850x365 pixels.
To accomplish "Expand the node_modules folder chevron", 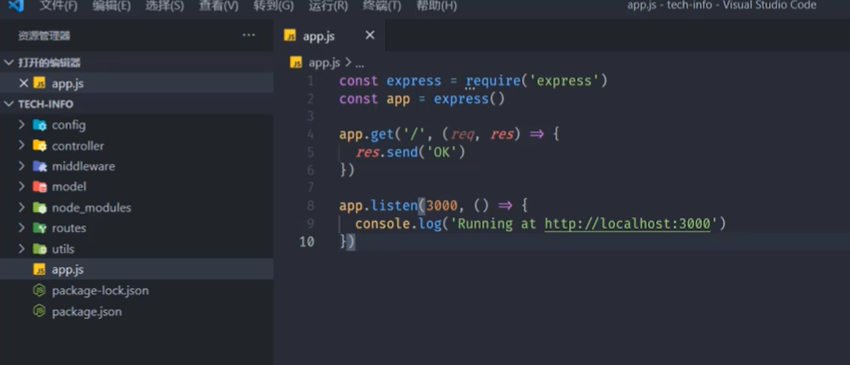I will point(22,207).
